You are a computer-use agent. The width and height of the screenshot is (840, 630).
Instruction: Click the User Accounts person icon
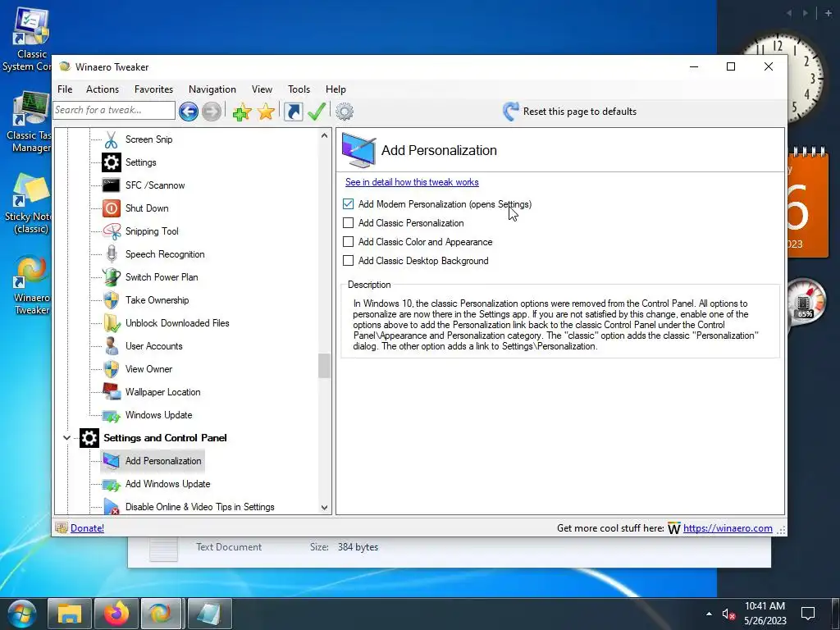[112, 346]
